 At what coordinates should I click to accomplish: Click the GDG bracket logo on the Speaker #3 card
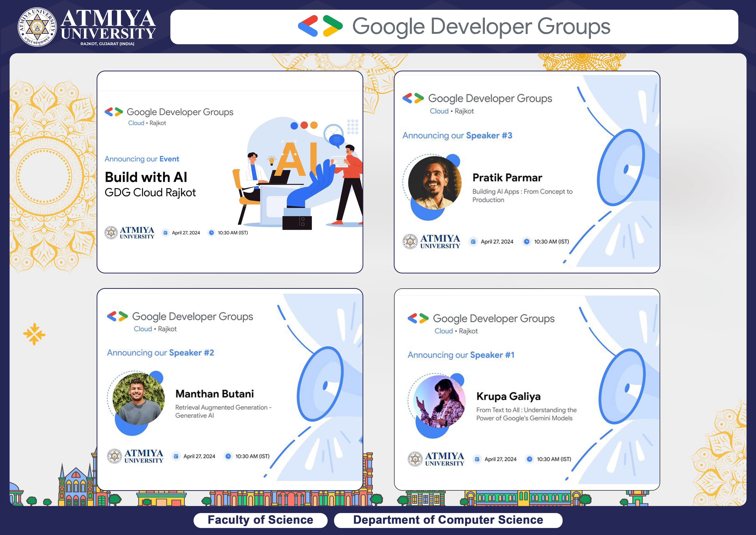point(413,98)
